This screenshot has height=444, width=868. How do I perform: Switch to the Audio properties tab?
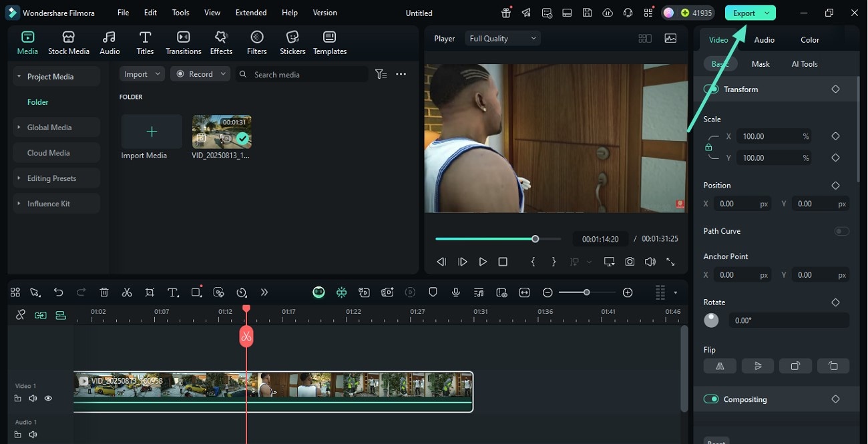(x=764, y=39)
